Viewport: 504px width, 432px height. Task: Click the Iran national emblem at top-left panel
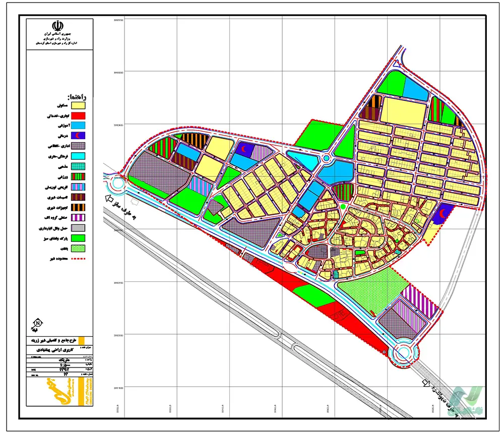58,26
